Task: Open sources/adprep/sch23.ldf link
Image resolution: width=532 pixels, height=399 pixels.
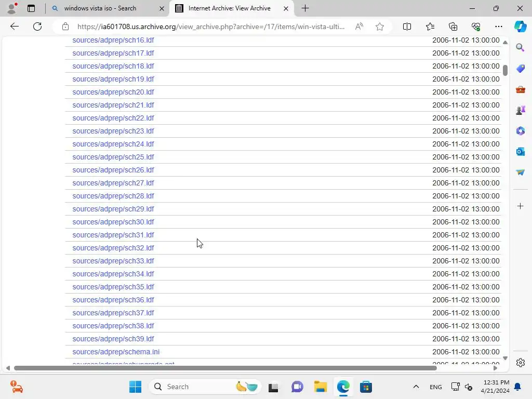Action: (x=113, y=131)
